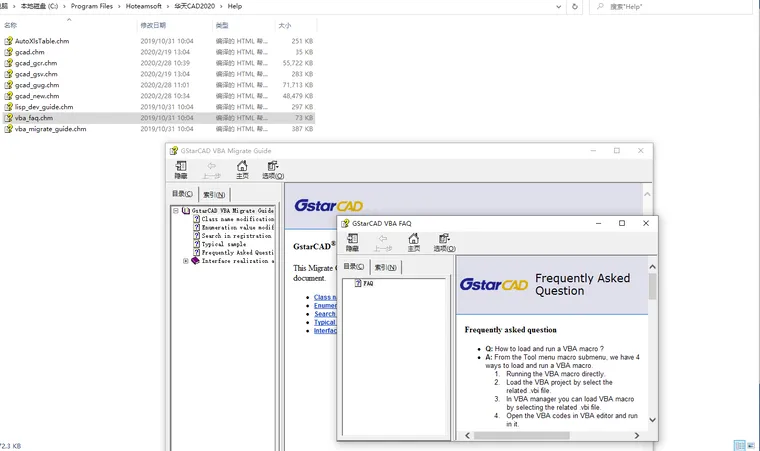760x451 pixels.
Task: Select gcad_new.chm file icon
Action: [x=8, y=96]
